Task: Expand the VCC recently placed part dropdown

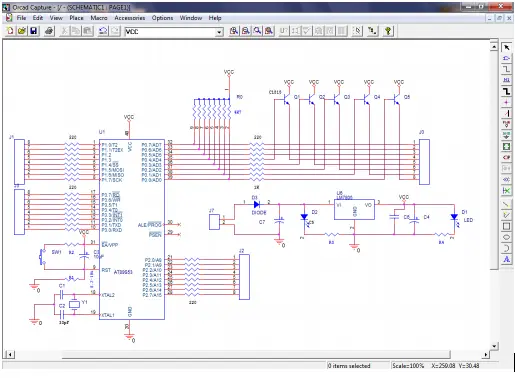Action: 219,32
